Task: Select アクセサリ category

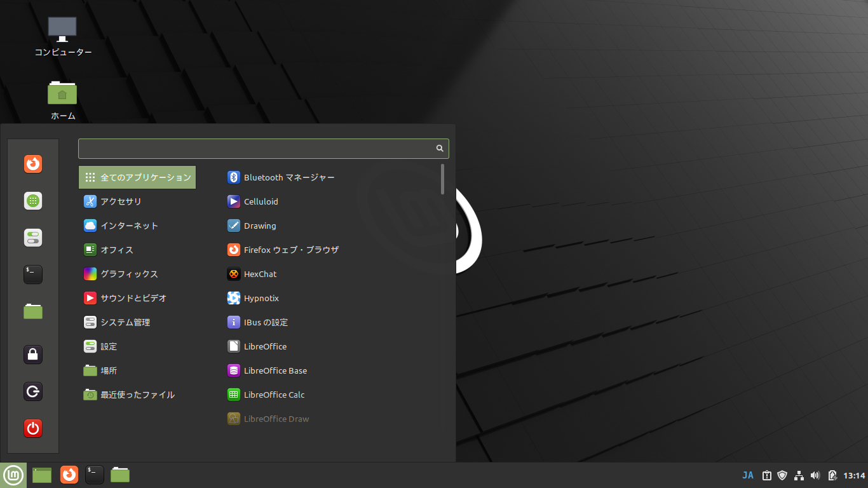Action: 137,201
